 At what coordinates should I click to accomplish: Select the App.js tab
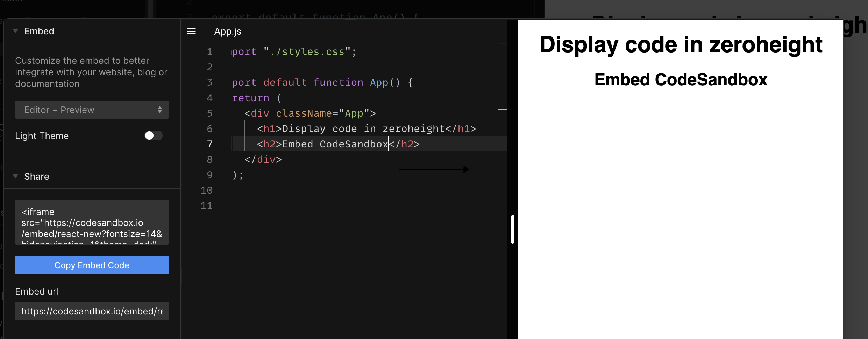[x=228, y=32]
